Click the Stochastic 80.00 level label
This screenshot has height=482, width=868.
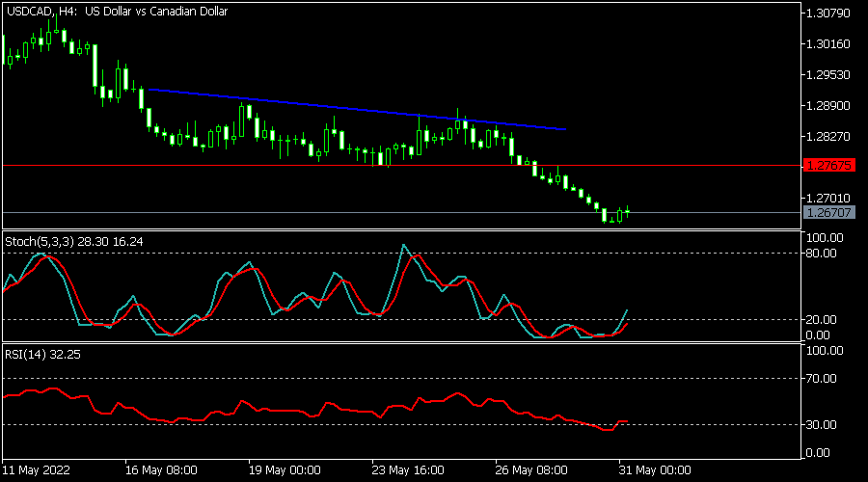822,254
